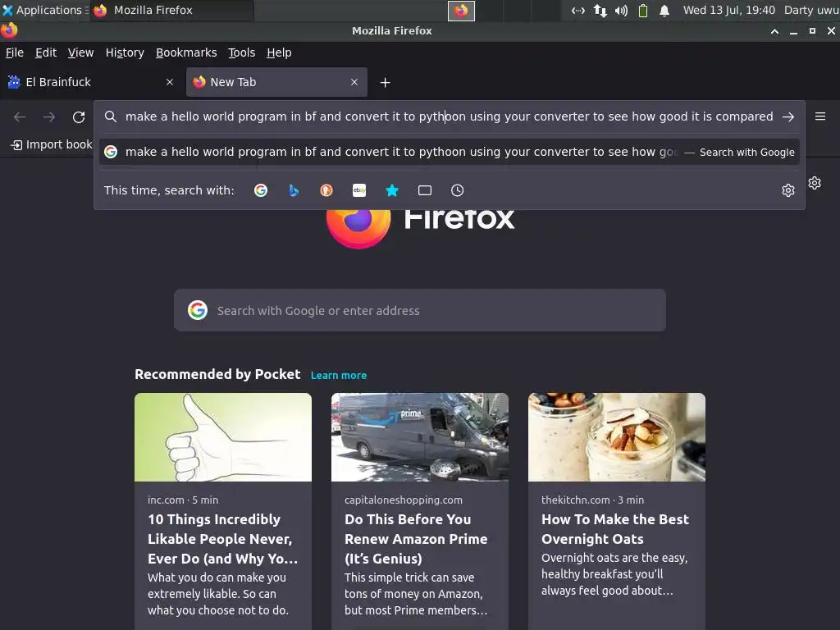This screenshot has height=630, width=840.
Task: Select Mozilla Firefox taskbar window button
Action: (x=171, y=10)
